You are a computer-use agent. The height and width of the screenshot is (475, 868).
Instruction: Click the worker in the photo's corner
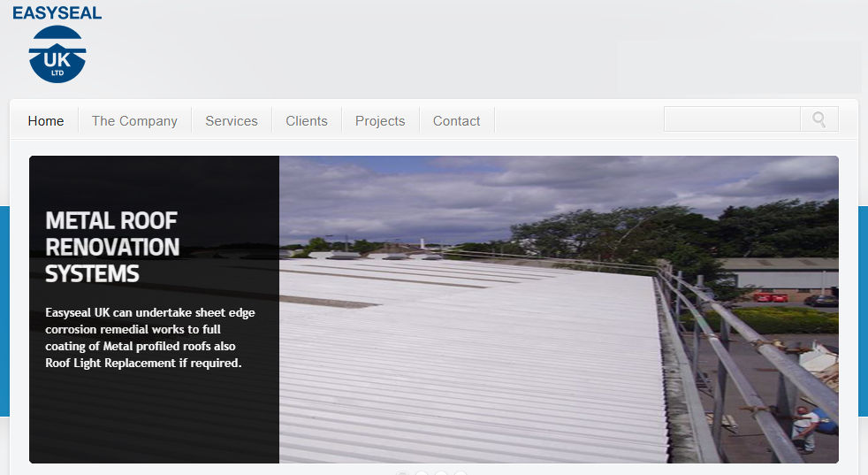806,429
